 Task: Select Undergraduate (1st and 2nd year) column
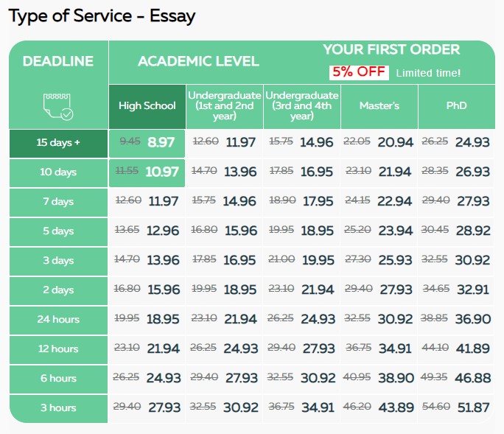point(225,107)
